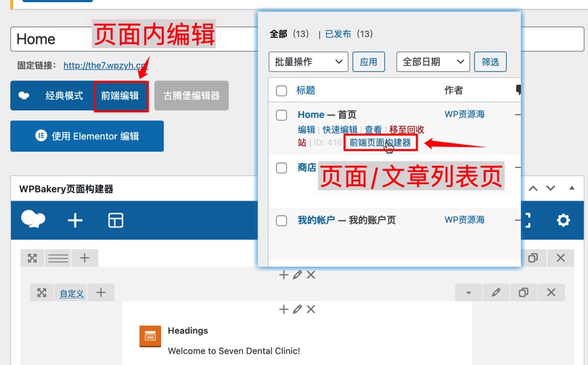Add element via upper column plus icon
The width and height of the screenshot is (588, 365).
(x=284, y=275)
